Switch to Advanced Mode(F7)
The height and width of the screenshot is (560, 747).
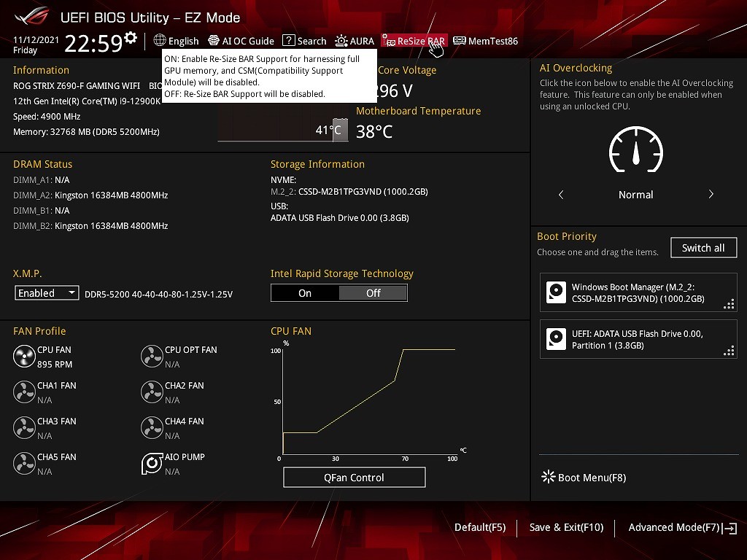[682, 527]
